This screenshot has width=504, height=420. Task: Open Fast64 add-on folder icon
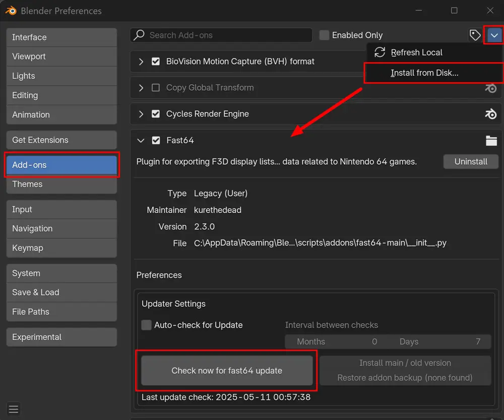(x=491, y=141)
